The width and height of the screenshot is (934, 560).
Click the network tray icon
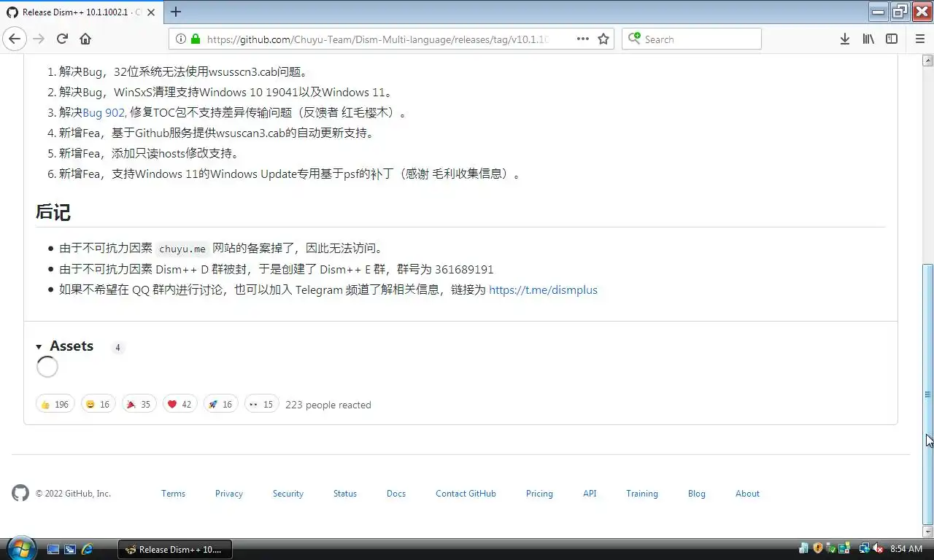coord(865,548)
